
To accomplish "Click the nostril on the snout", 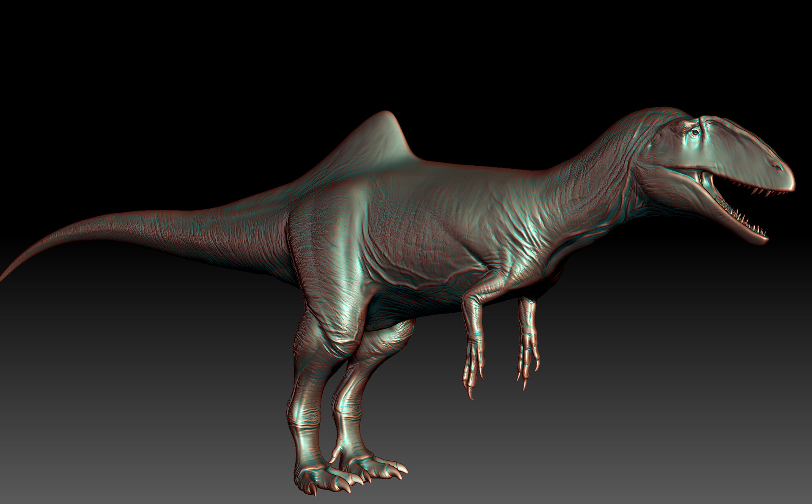I will click(777, 167).
